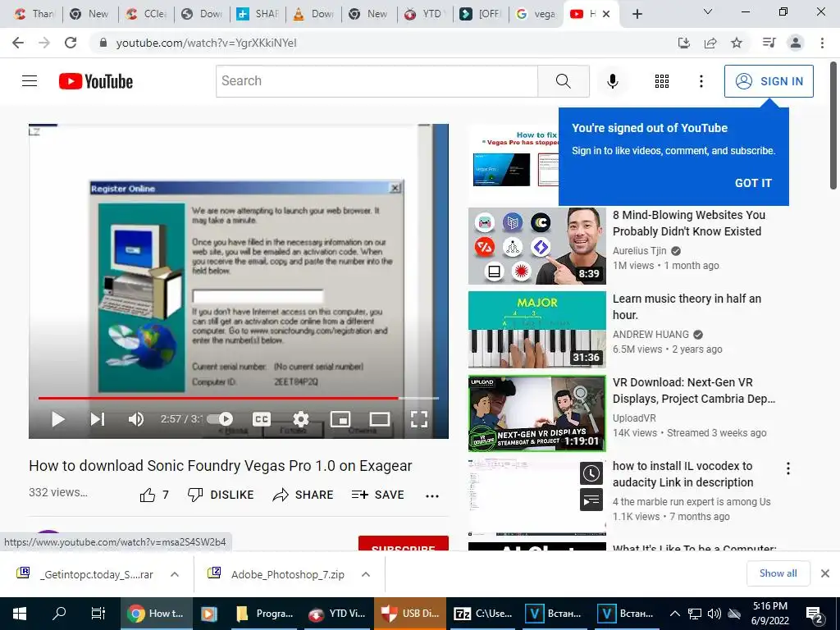Open the Windows Start menu

(x=20, y=614)
